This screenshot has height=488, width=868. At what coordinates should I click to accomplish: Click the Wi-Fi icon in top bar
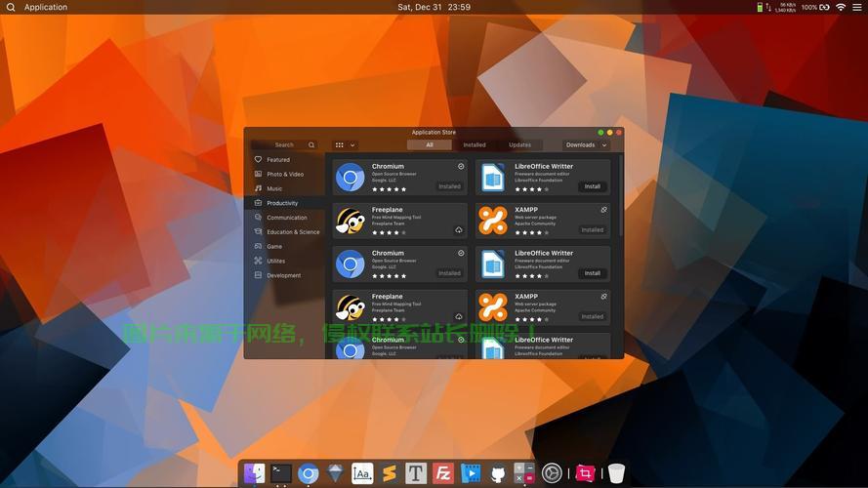841,7
